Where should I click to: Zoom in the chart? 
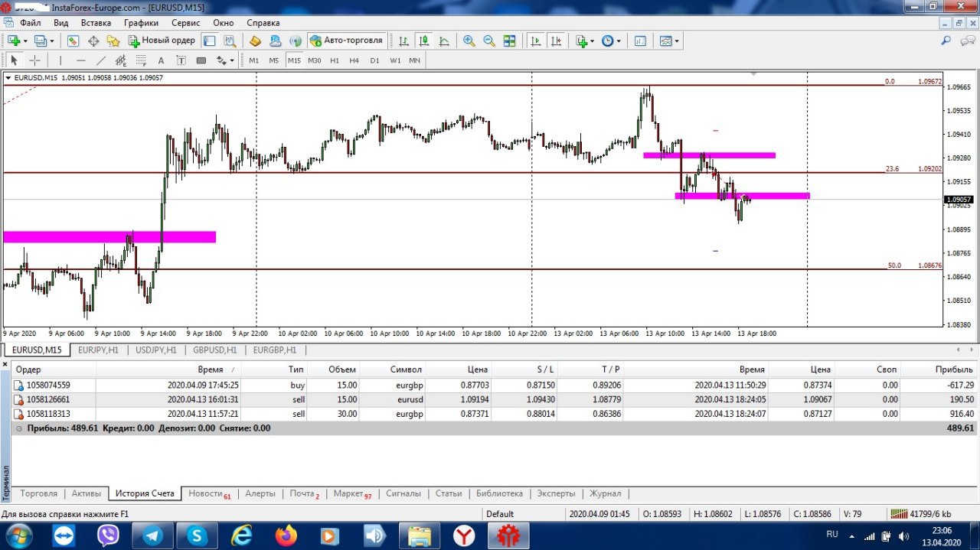(469, 41)
